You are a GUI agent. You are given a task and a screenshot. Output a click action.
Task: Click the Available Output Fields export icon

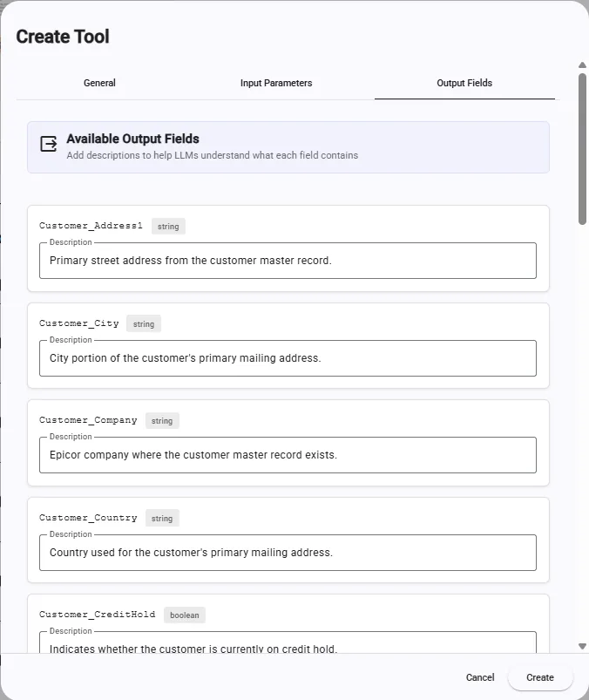[48, 144]
